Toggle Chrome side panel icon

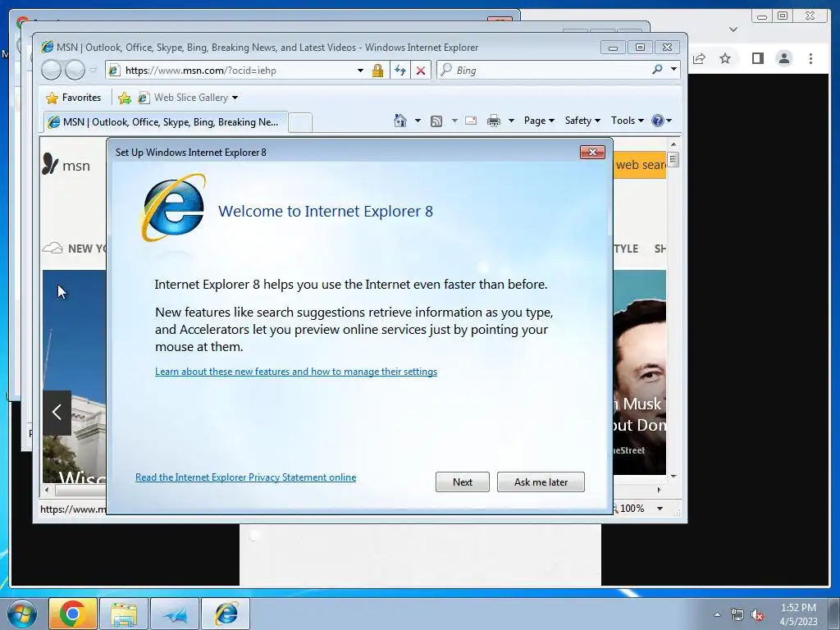tap(757, 58)
